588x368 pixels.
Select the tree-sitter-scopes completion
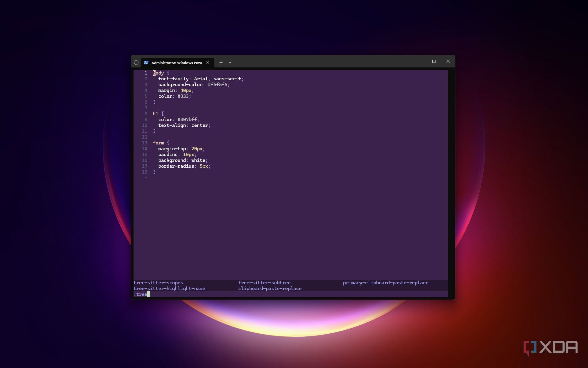click(x=158, y=283)
